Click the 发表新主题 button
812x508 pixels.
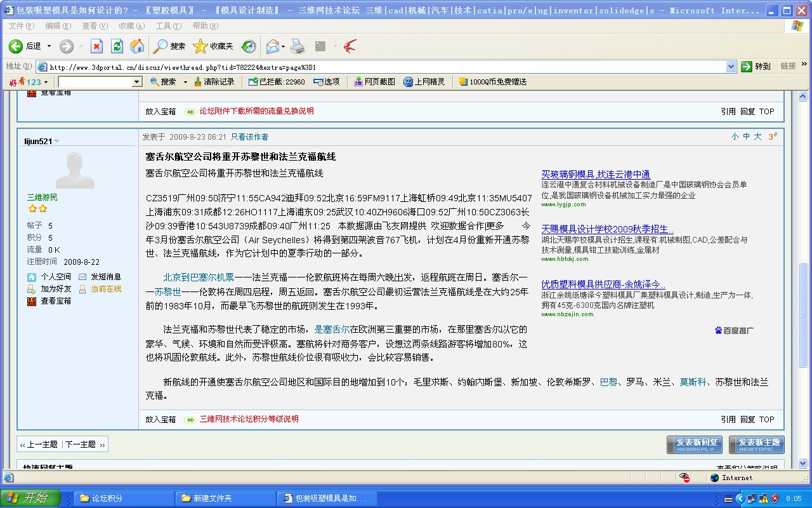click(x=757, y=444)
